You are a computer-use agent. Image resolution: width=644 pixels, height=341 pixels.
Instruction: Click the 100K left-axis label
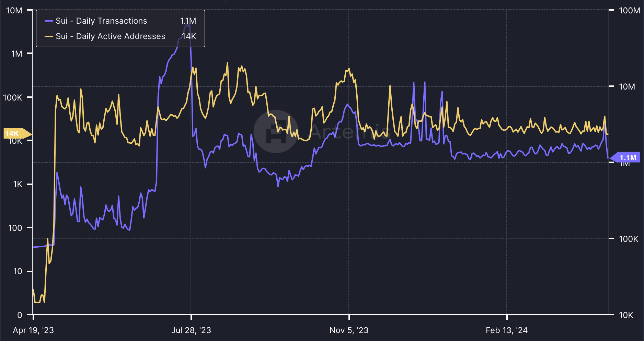pos(13,98)
